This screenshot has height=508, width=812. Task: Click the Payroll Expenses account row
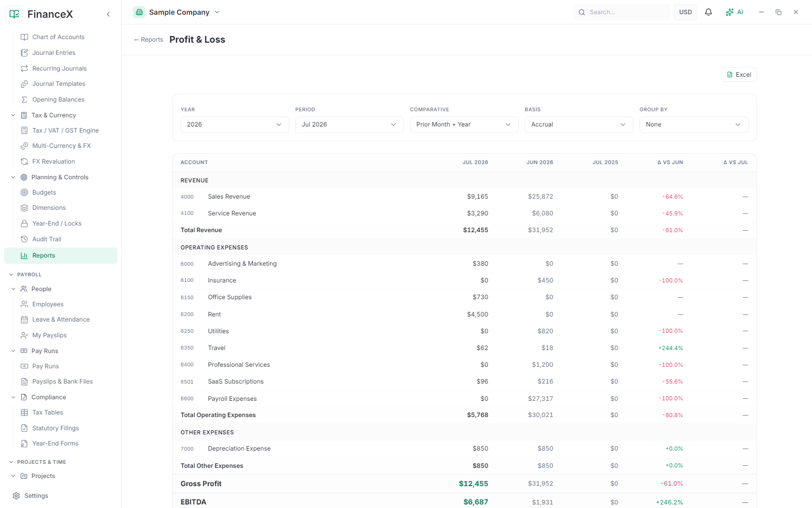464,399
